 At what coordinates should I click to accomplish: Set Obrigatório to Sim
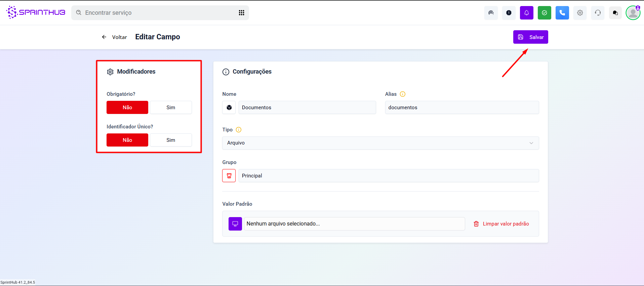coord(170,108)
